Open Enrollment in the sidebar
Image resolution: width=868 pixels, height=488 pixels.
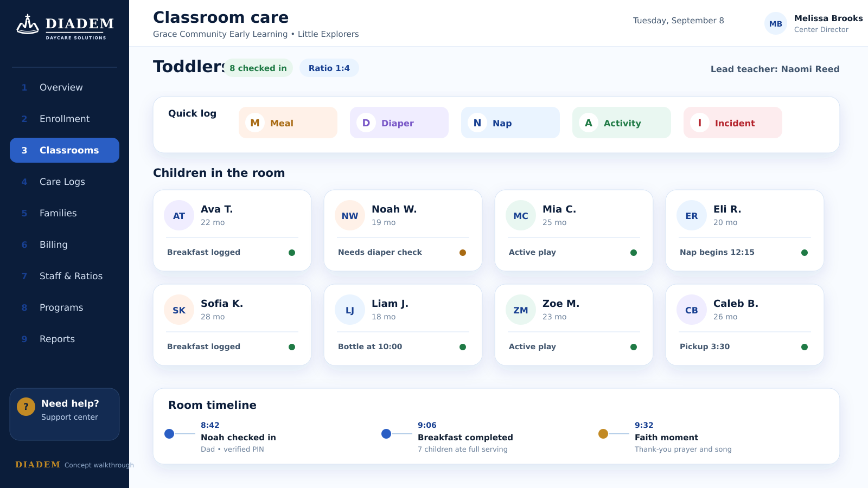pyautogui.click(x=65, y=119)
